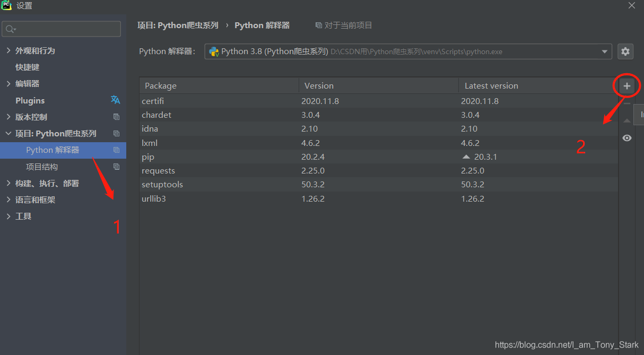Close the settings dialog window

pos(632,5)
